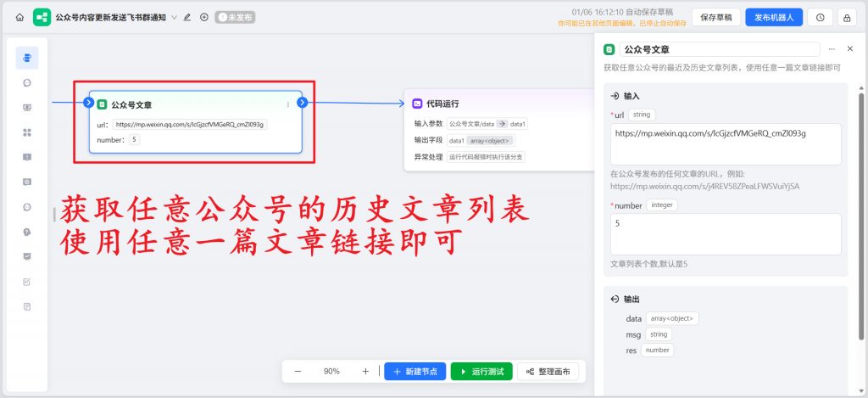Image resolution: width=868 pixels, height=398 pixels.
Task: Click the sidebar chart presentation icon
Action: click(x=27, y=256)
